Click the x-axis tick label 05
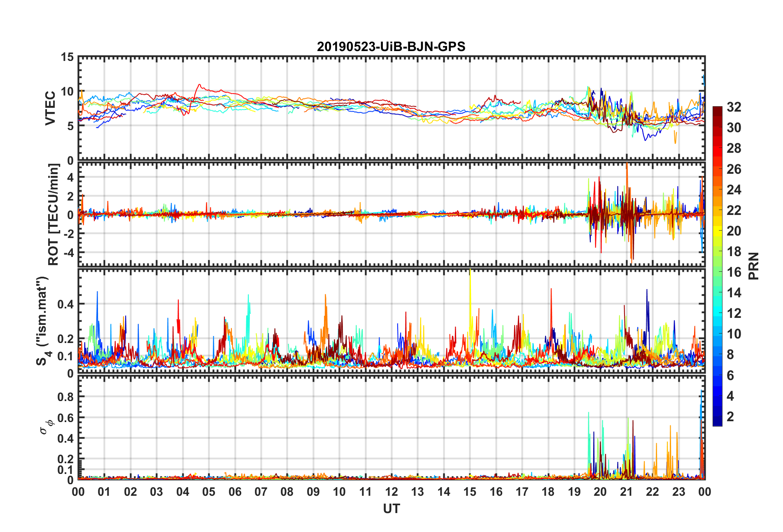This screenshot has width=783, height=532. tap(209, 492)
